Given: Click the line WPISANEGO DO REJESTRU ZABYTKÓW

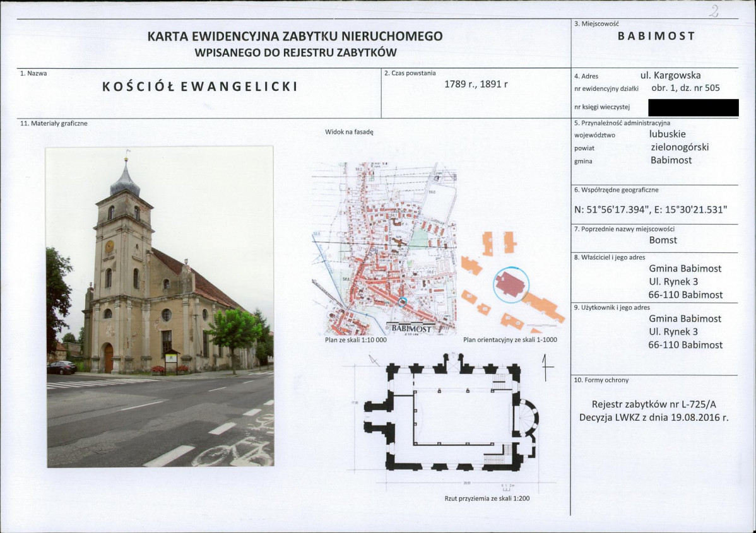Looking at the screenshot, I should [x=295, y=53].
